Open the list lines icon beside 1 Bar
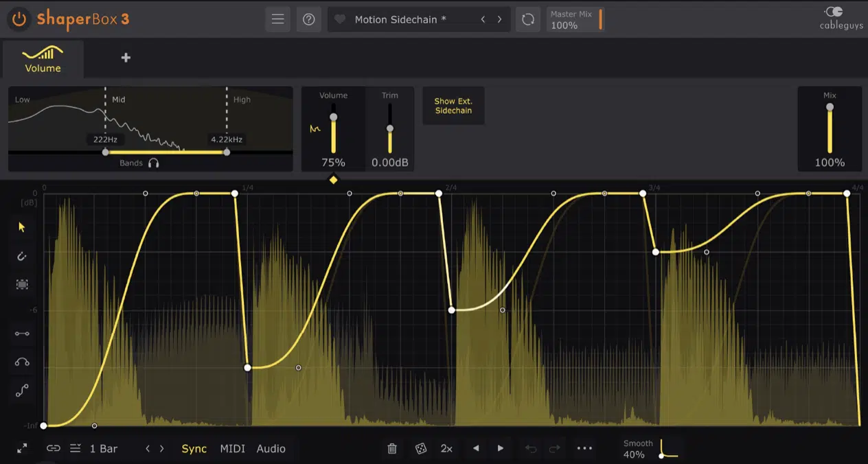The height and width of the screenshot is (464, 868). tap(75, 448)
